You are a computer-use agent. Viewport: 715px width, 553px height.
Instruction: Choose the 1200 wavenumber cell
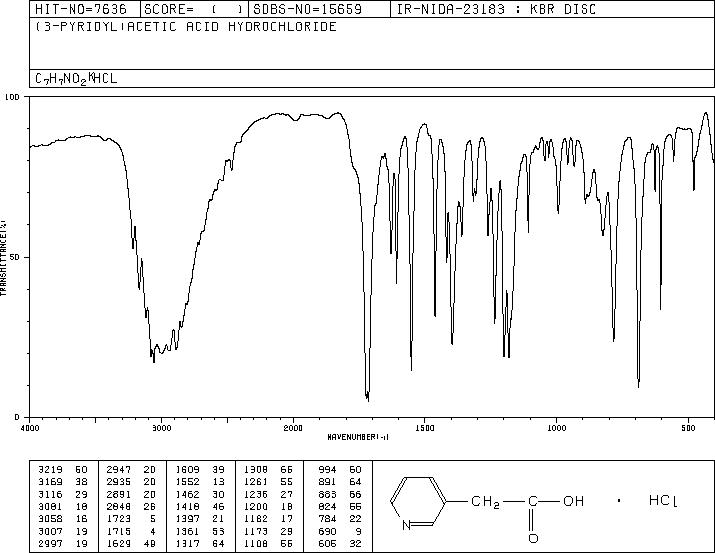256,506
